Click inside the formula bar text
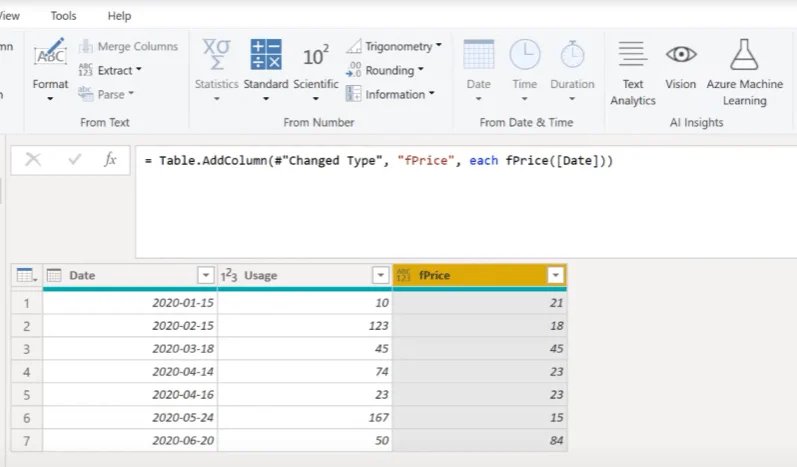Image resolution: width=797 pixels, height=467 pixels. [379, 161]
